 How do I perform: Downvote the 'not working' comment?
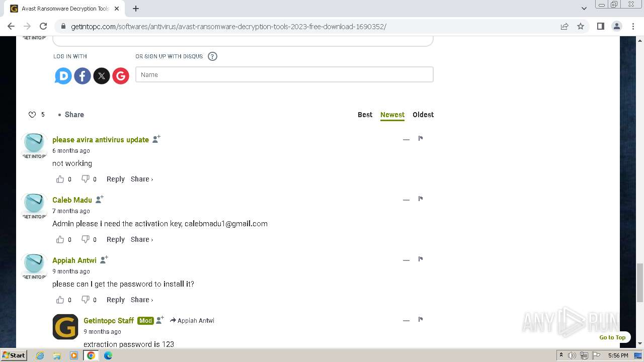pos(86,179)
